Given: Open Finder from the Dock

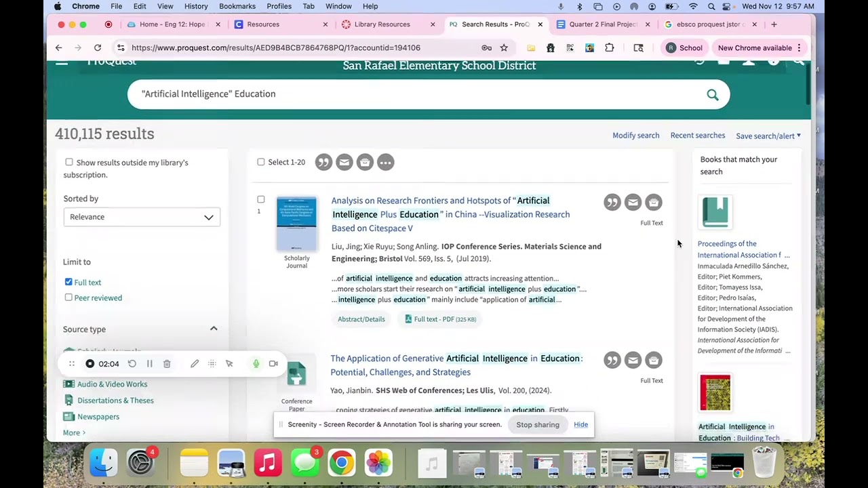Looking at the screenshot, I should tap(103, 463).
